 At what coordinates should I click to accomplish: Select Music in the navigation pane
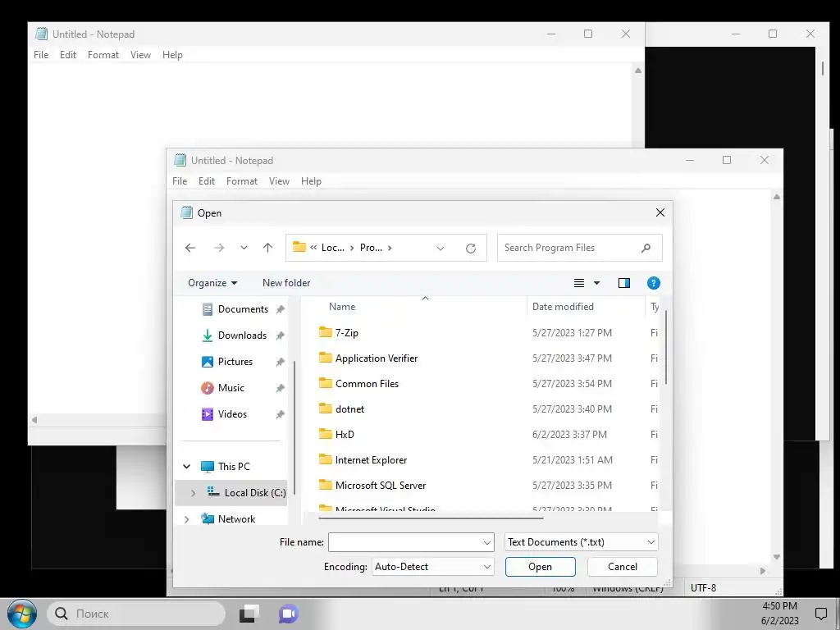tap(231, 388)
